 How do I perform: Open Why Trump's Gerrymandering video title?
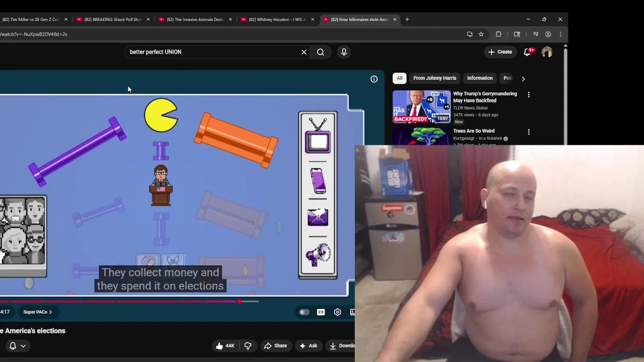tap(485, 97)
